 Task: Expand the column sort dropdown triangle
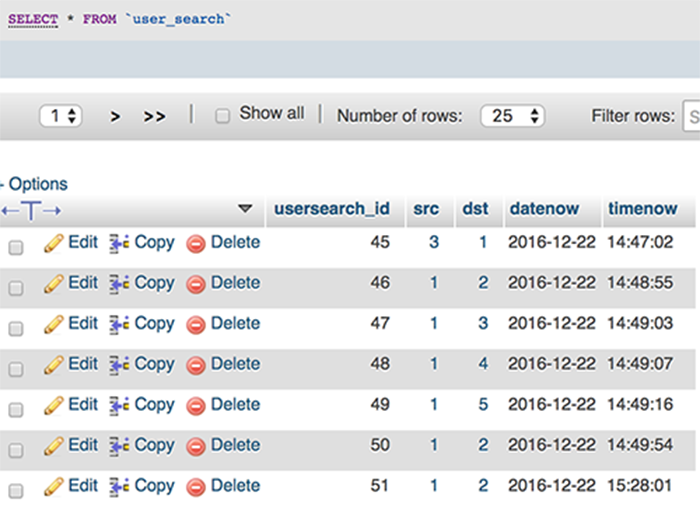pyautogui.click(x=245, y=209)
